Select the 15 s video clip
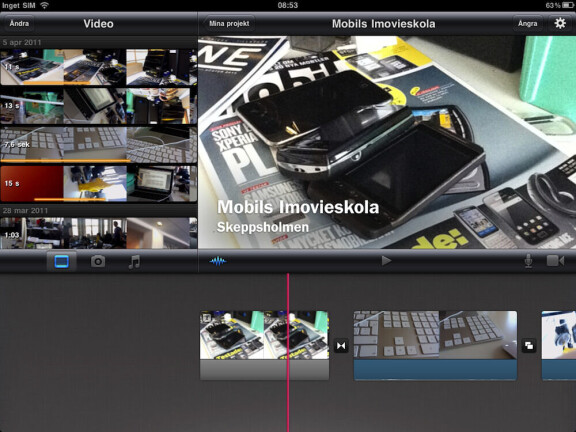Image resolution: width=576 pixels, height=432 pixels. pos(98,184)
